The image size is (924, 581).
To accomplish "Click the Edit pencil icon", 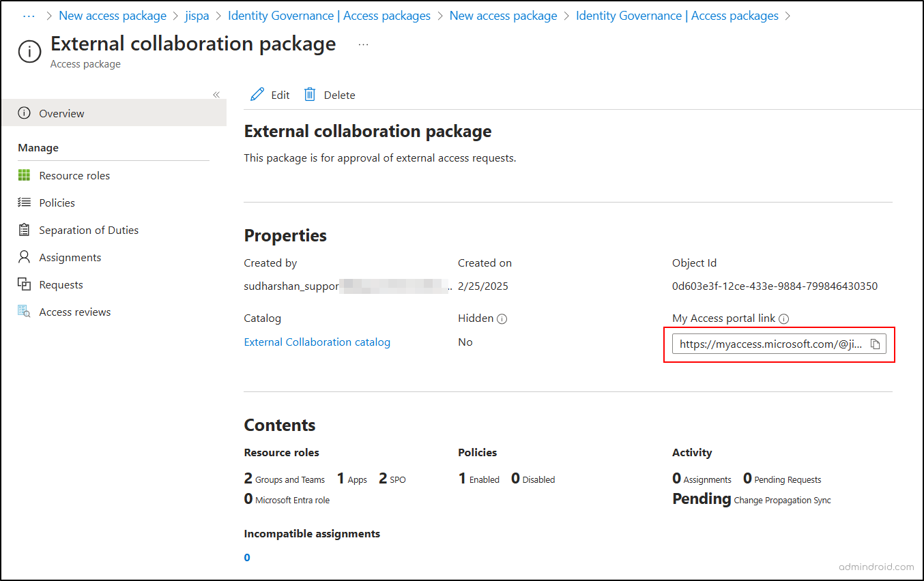I will click(x=258, y=94).
